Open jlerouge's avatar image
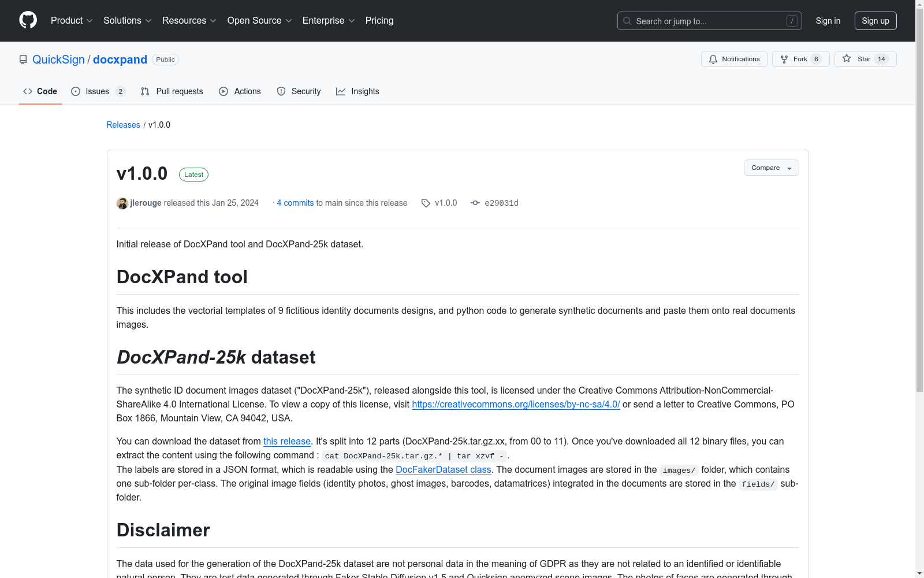The height and width of the screenshot is (578, 924). (x=122, y=203)
